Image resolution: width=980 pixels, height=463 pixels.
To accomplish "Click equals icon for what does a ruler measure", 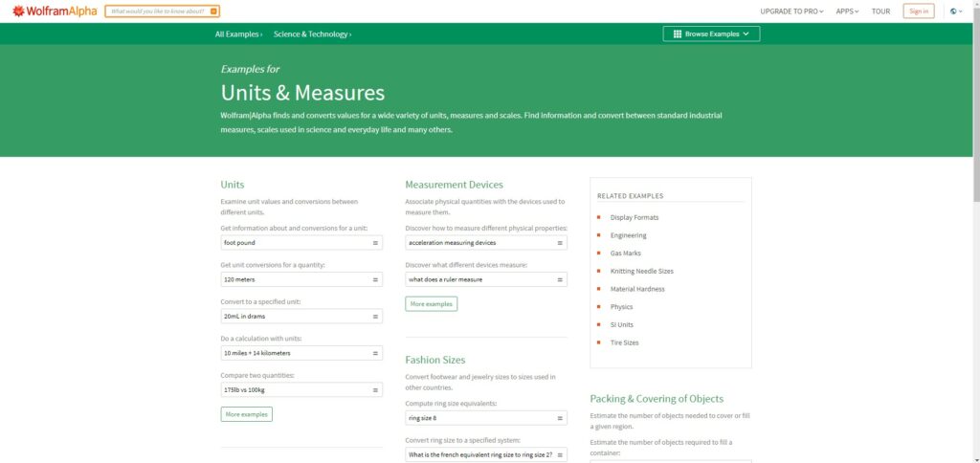I will coord(559,279).
